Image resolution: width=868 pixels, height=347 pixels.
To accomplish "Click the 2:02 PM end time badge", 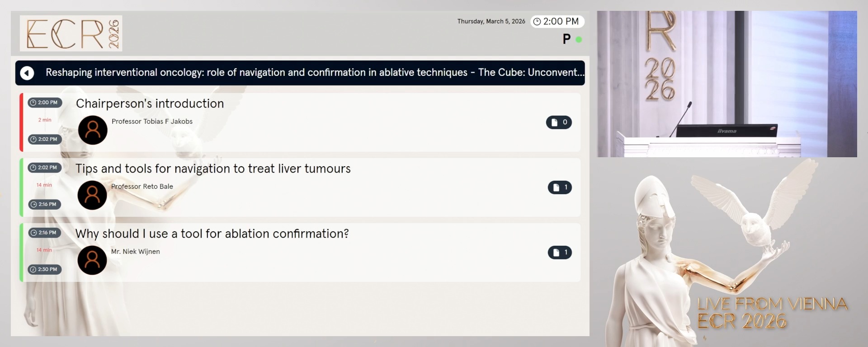I will 45,139.
